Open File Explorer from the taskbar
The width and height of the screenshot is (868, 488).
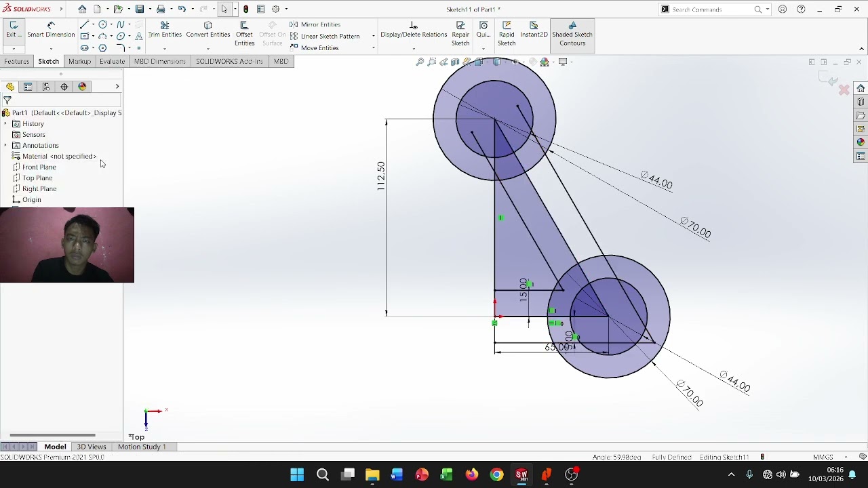pos(372,474)
